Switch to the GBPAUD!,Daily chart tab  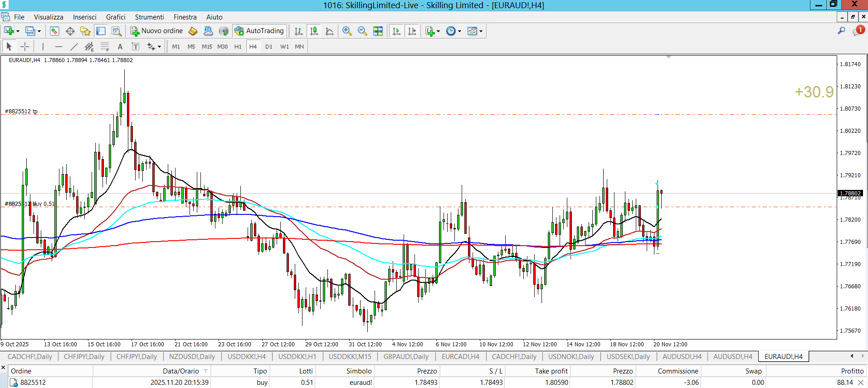pos(406,357)
